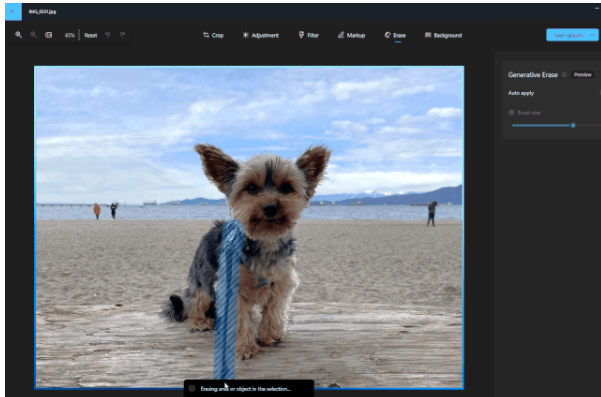Viewport: 601px width, 397px height.
Task: Go back using the arrow button
Action: pyautogui.click(x=13, y=11)
